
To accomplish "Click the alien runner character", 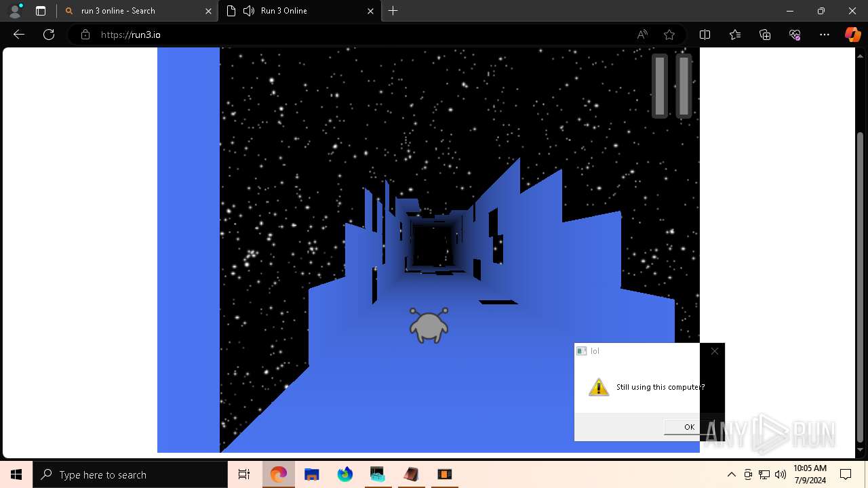I will pos(429,325).
